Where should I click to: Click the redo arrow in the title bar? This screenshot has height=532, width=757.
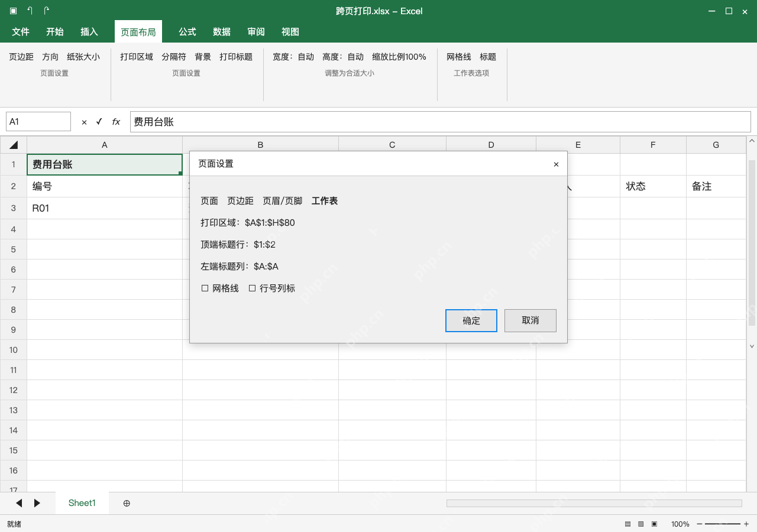[x=47, y=11]
